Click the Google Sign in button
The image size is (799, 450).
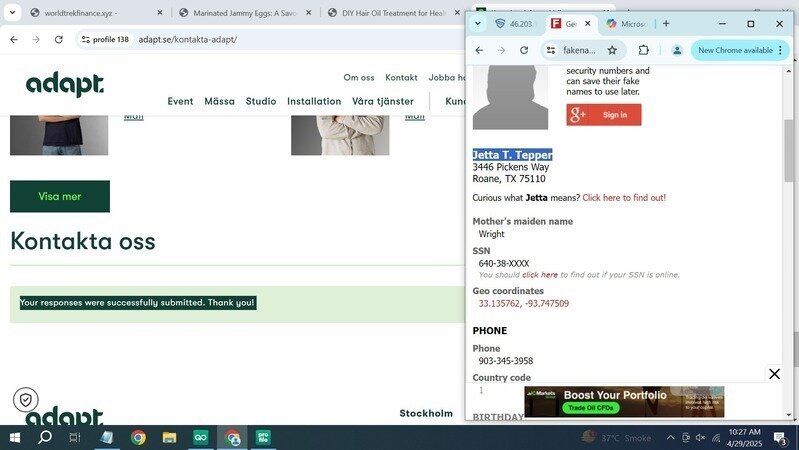603,115
